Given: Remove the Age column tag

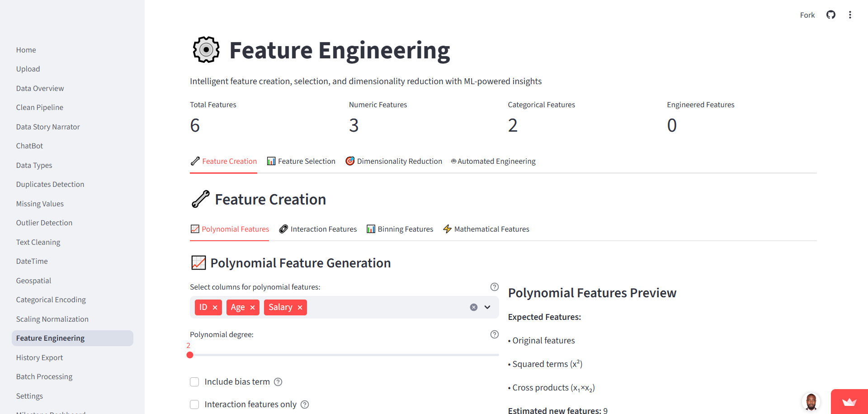Looking at the screenshot, I should [x=253, y=307].
